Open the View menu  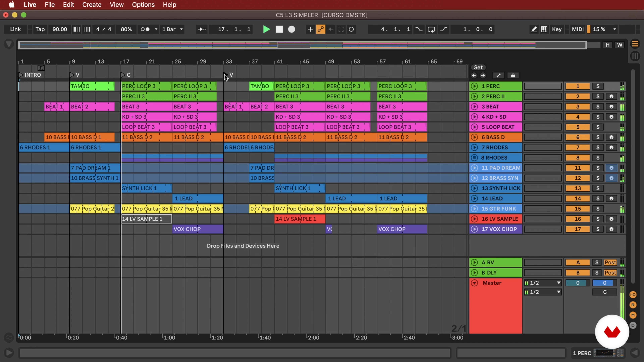[x=117, y=5]
